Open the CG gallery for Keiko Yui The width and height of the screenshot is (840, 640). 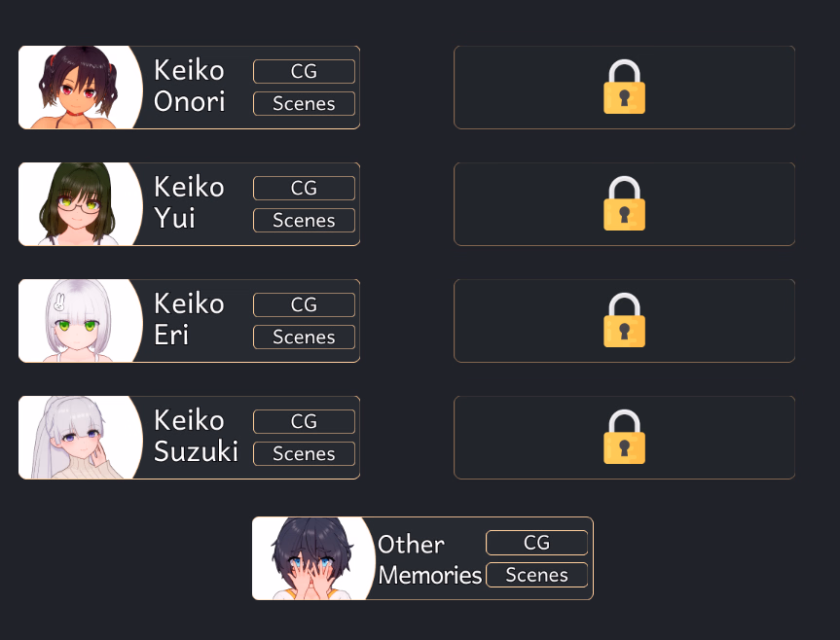click(304, 188)
